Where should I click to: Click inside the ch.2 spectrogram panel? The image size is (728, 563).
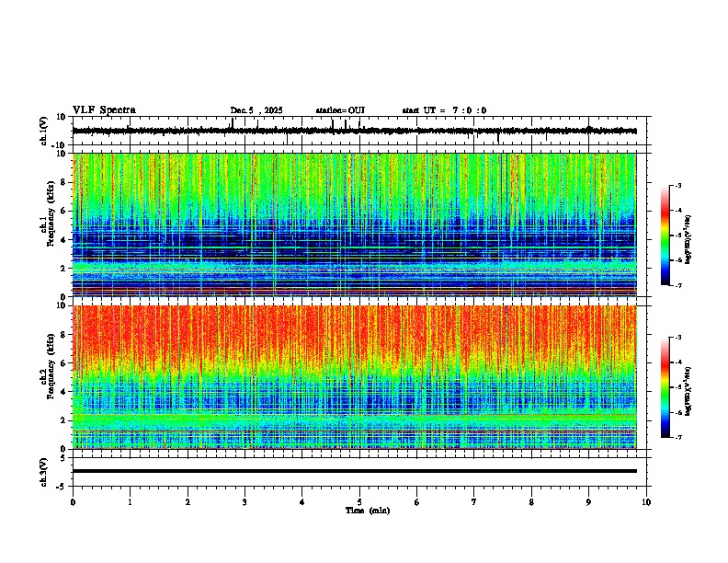click(x=354, y=377)
